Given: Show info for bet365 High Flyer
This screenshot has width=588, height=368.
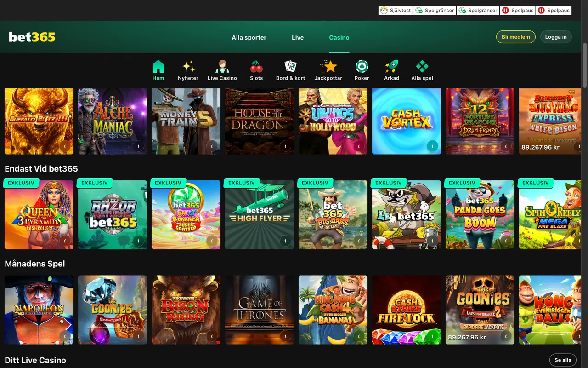Looking at the screenshot, I should [x=286, y=241].
